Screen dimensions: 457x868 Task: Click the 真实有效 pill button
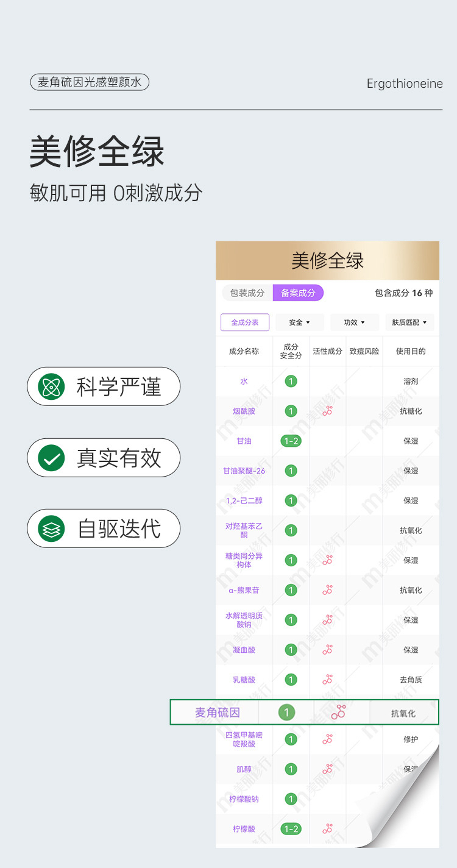coord(104,458)
